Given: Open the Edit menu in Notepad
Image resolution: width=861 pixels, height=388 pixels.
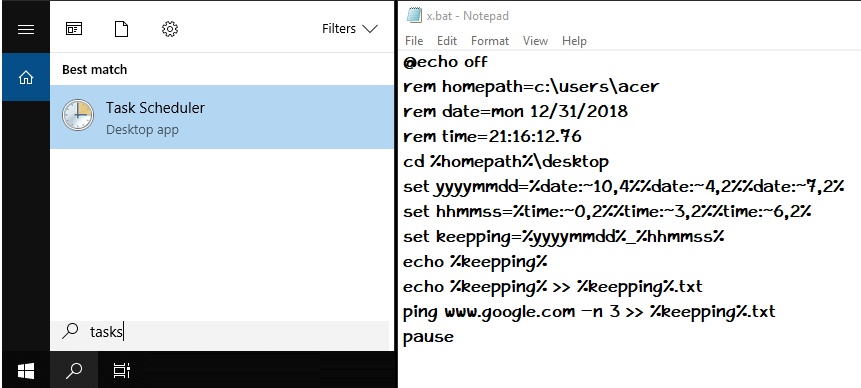Looking at the screenshot, I should click(447, 41).
